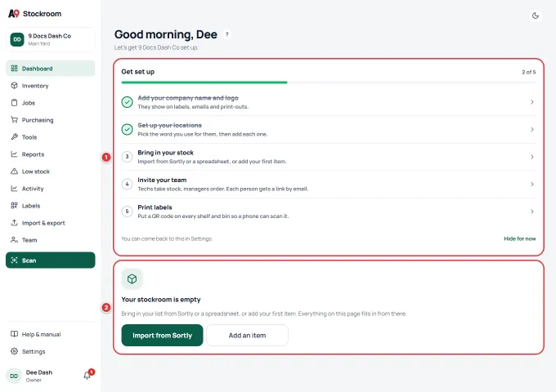556x392 pixels.
Task: Click You can come back to this in Settings
Action: 167,238
